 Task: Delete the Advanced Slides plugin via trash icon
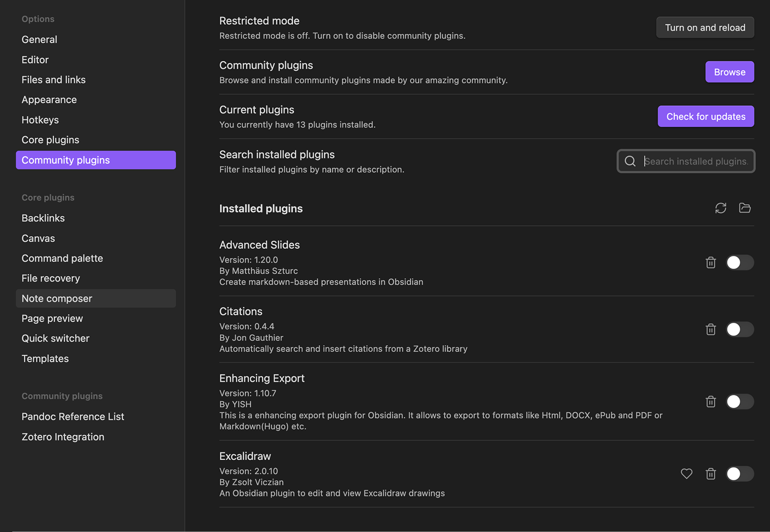tap(711, 262)
